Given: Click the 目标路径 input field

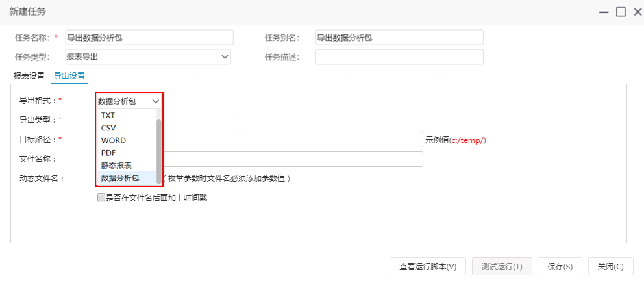Looking at the screenshot, I should point(292,140).
